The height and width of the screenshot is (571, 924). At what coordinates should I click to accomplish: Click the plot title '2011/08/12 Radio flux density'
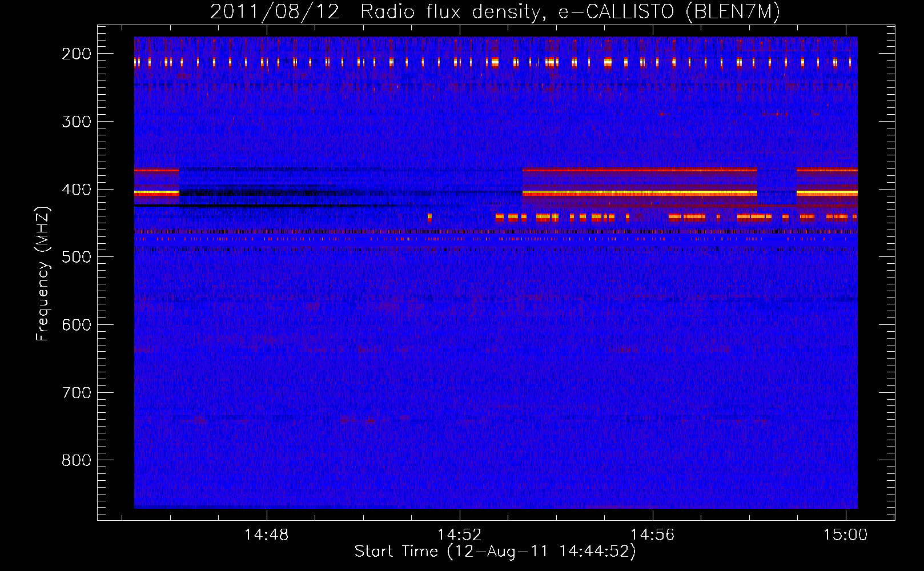[x=376, y=12]
